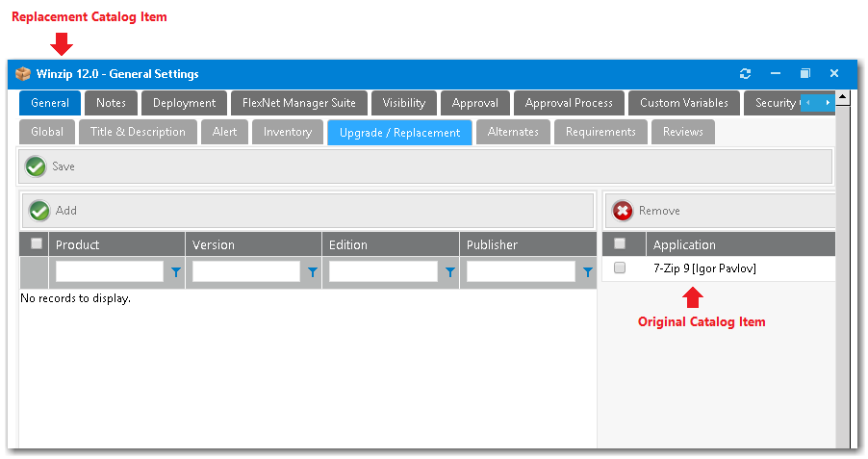Click the vertical scrollbar up arrow
The image size is (868, 459).
[842, 97]
